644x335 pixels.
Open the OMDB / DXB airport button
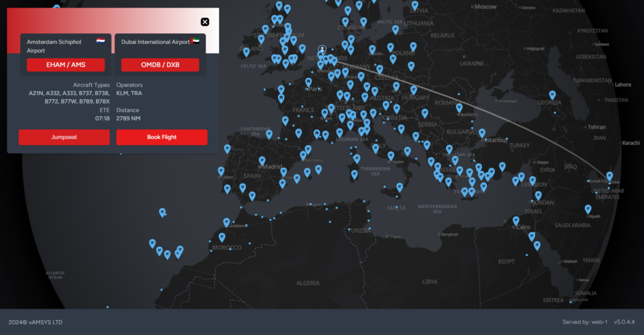(x=160, y=65)
